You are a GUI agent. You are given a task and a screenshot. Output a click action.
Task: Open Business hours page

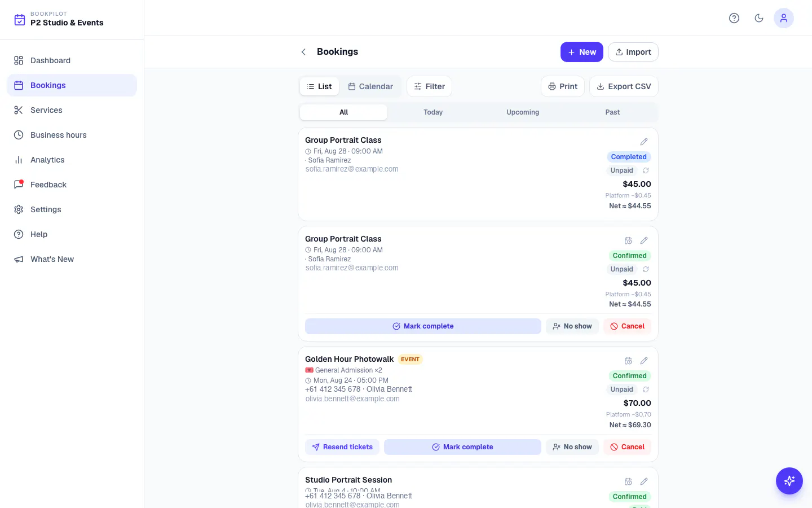point(72,135)
